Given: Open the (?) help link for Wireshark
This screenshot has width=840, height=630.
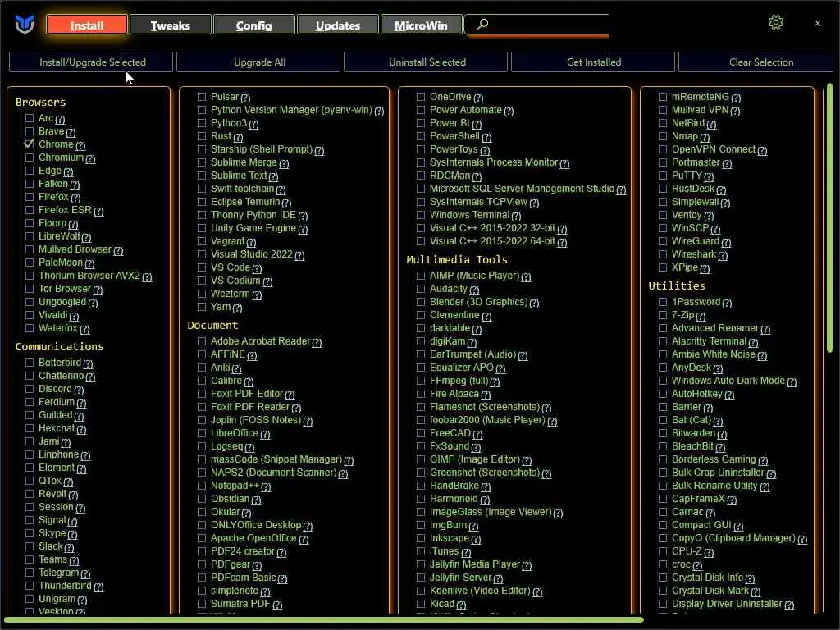Looking at the screenshot, I should pos(723,256).
